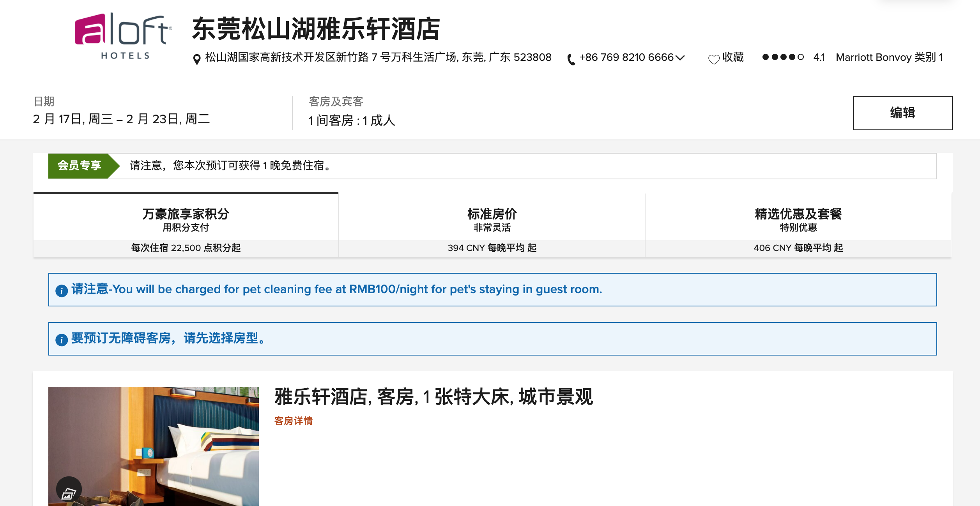Click the 406 CNY 每晚平均 起 price
The image size is (980, 506).
pos(798,248)
